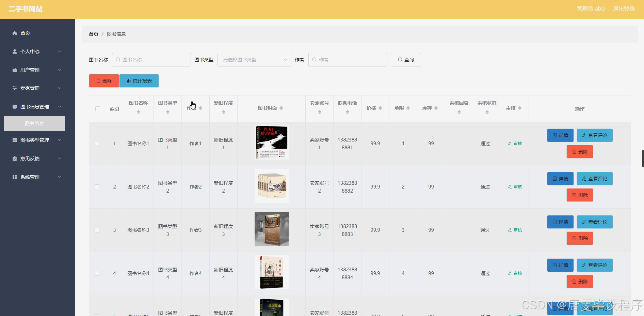Expand the 用户管理 menu chevron
This screenshot has width=644, height=316.
[60, 70]
